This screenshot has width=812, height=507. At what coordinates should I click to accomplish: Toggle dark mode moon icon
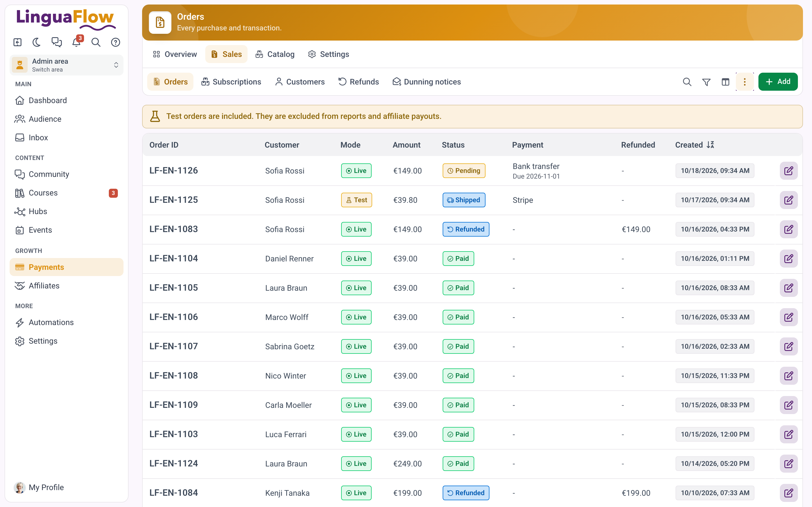37,42
